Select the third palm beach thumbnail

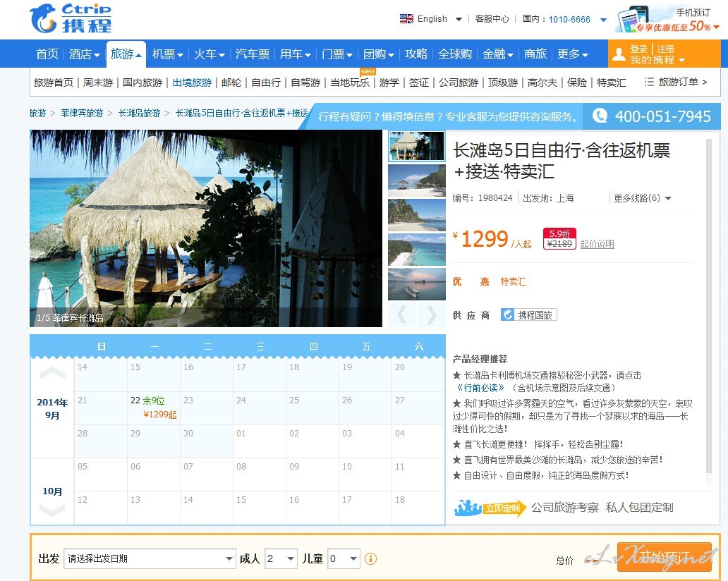point(416,215)
